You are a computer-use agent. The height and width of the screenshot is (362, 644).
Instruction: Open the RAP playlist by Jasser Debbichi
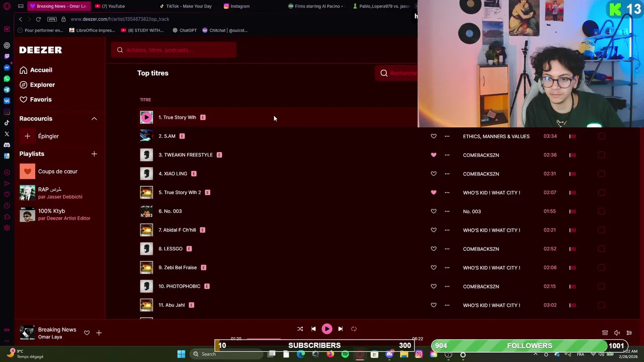(51, 193)
